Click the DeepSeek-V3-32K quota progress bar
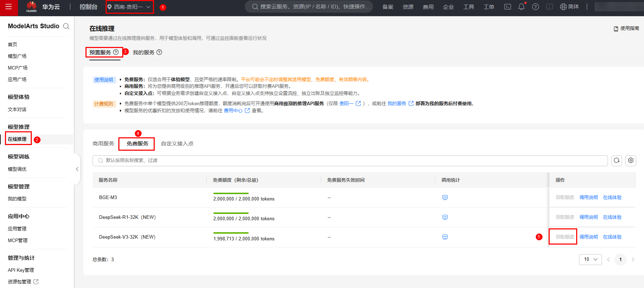 click(231, 233)
